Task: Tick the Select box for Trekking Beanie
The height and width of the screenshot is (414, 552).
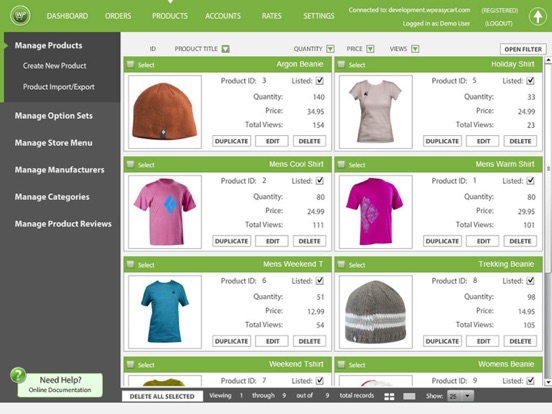Action: (x=341, y=264)
